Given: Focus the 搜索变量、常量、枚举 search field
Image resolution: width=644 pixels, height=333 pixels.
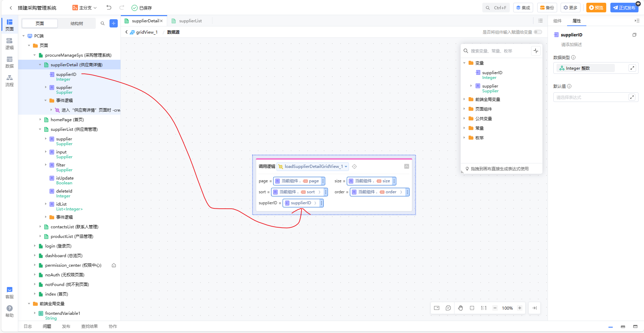Looking at the screenshot, I should point(496,51).
